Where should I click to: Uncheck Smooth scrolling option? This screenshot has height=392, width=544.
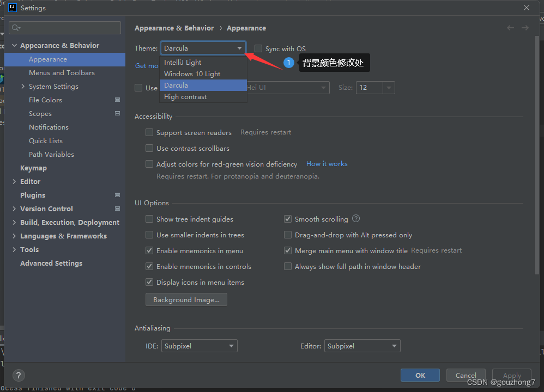tap(288, 219)
